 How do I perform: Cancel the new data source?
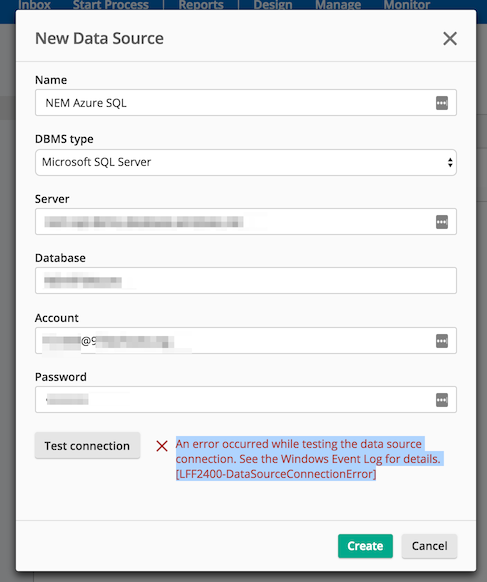click(429, 546)
